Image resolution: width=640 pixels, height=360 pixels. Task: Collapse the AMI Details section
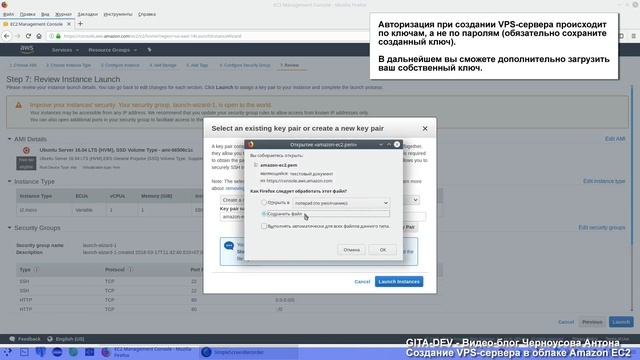[9, 139]
